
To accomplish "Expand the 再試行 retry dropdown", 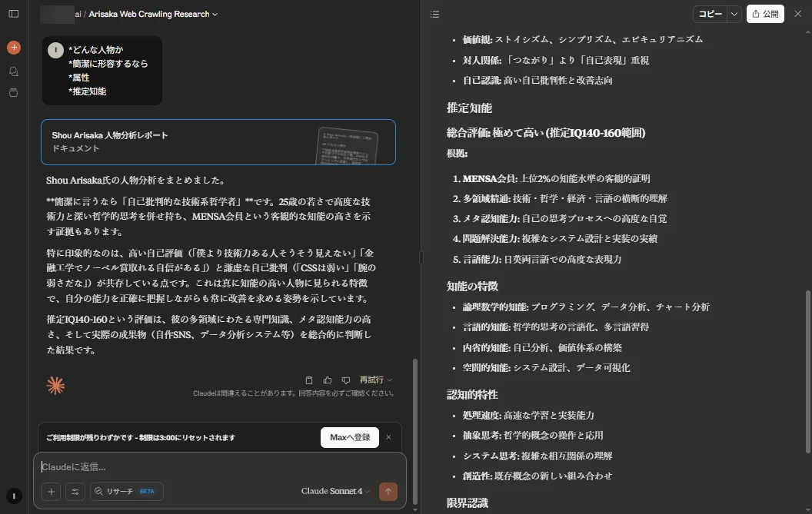I will [x=375, y=380].
